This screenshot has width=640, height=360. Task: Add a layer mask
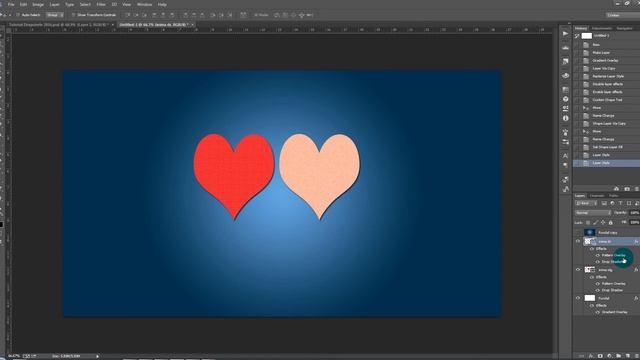click(600, 356)
